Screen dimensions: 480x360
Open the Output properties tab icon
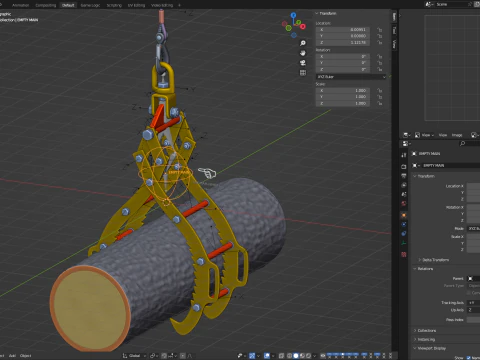[x=404, y=176]
